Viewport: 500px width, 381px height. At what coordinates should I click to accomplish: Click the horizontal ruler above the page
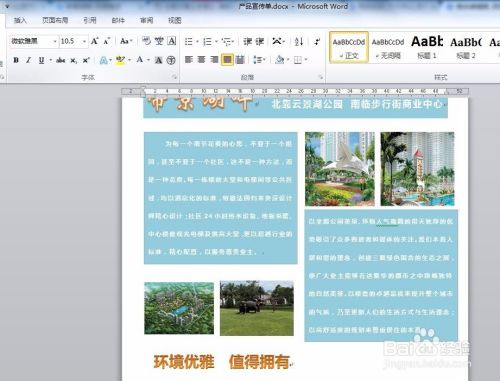[x=295, y=91]
